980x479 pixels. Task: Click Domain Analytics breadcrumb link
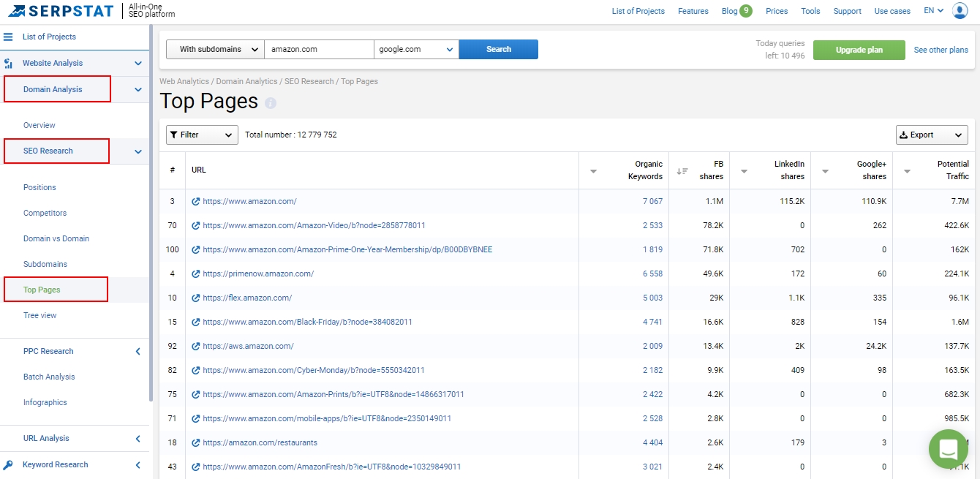pos(246,81)
